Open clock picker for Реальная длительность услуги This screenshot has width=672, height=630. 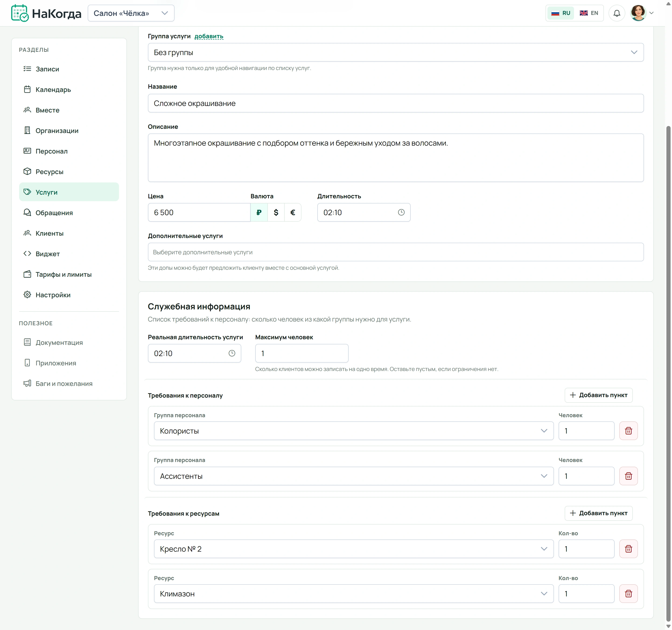pyautogui.click(x=231, y=353)
